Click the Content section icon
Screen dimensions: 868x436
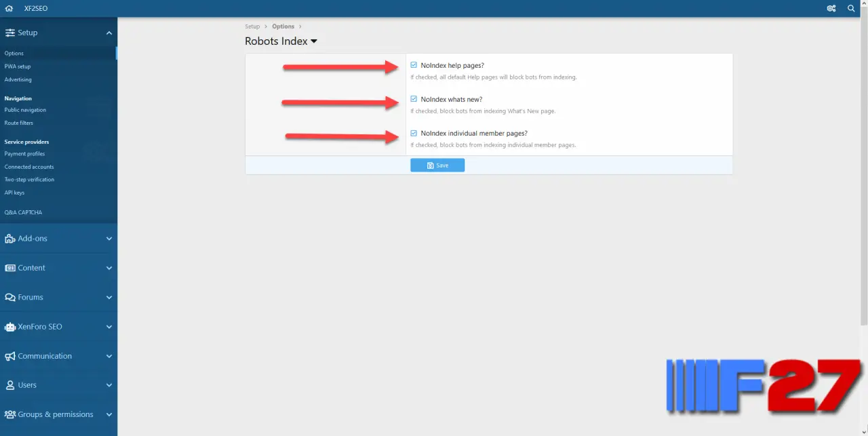(10, 268)
